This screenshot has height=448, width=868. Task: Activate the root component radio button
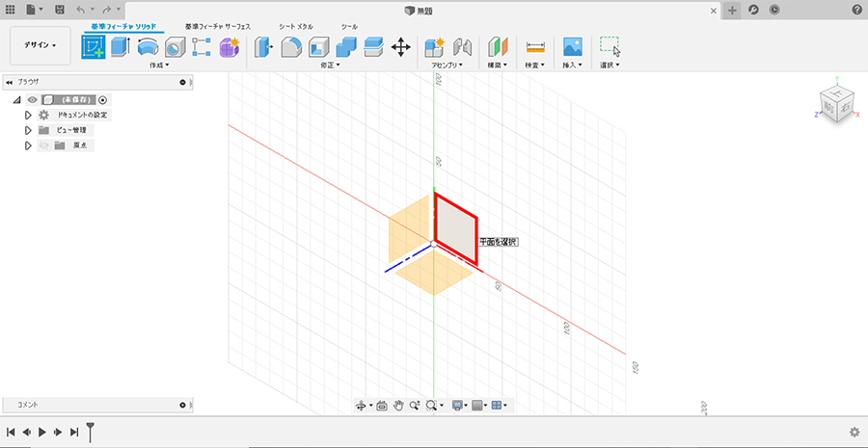click(102, 100)
